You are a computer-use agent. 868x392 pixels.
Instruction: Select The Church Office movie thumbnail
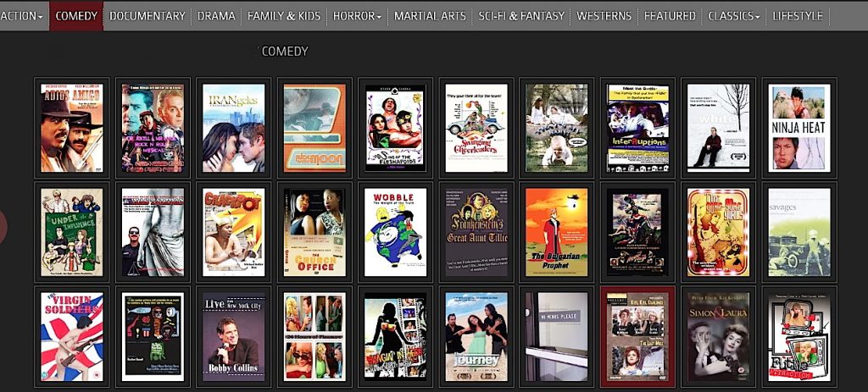[314, 231]
